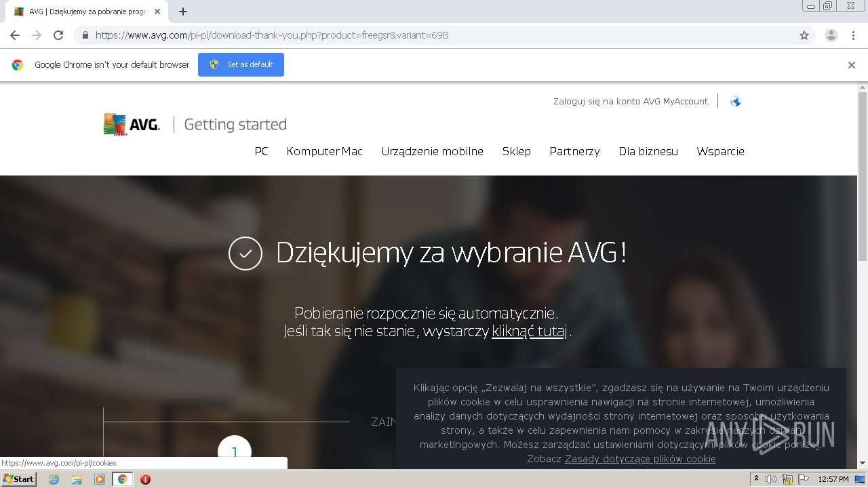
Task: Bookmark this page with the star icon
Action: point(804,35)
